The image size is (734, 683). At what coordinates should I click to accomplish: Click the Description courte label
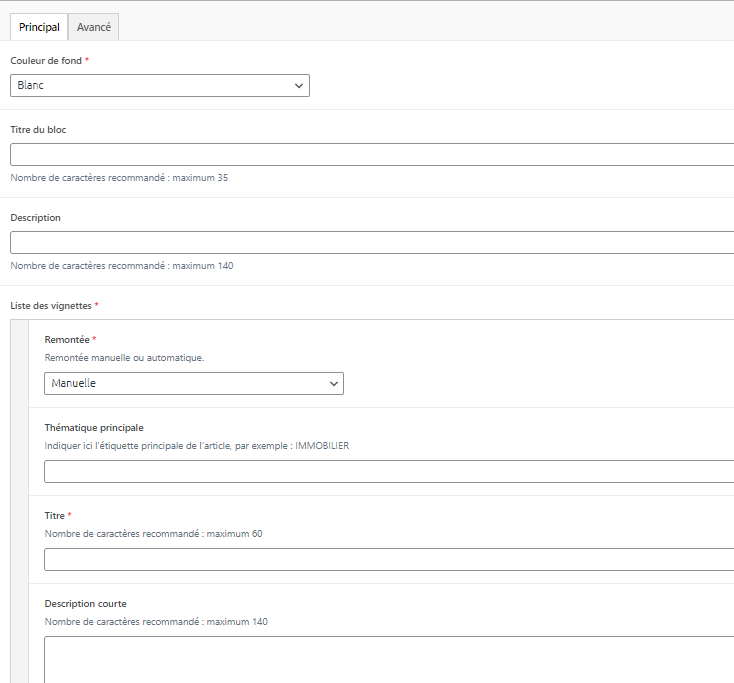tap(86, 604)
